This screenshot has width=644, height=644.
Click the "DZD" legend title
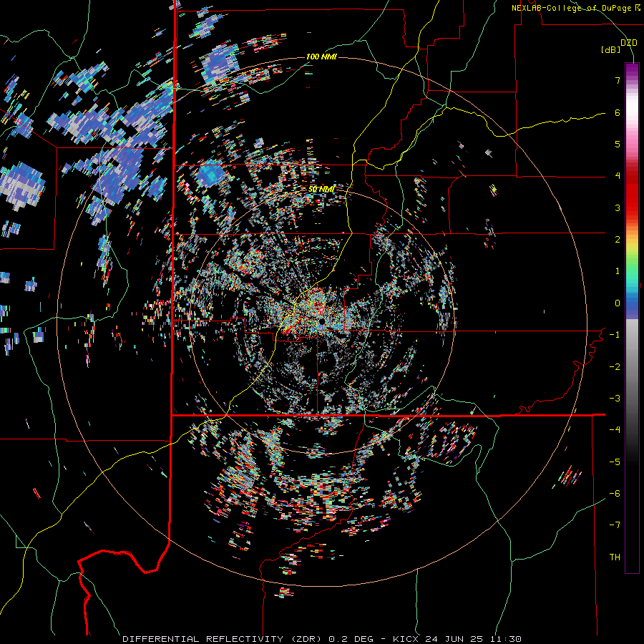tap(629, 43)
